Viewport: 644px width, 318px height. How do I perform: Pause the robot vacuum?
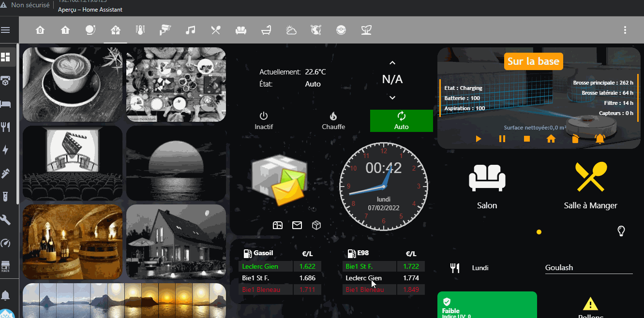coord(502,139)
